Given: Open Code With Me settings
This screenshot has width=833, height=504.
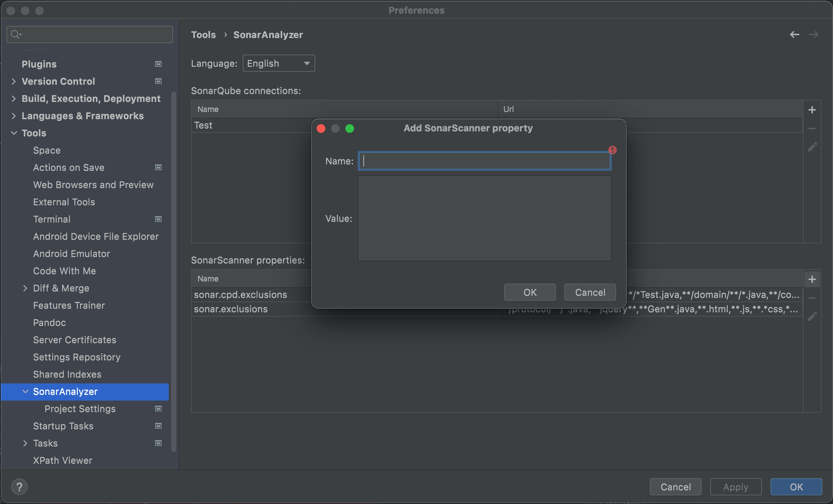Looking at the screenshot, I should tap(64, 271).
